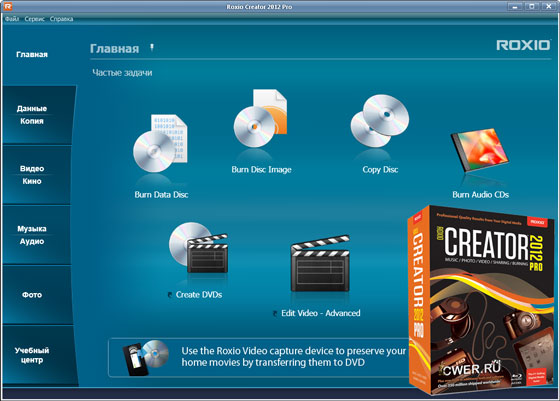The image size is (560, 401).
Task: Launch the Create DVDs clapperboard icon
Action: pos(198,248)
